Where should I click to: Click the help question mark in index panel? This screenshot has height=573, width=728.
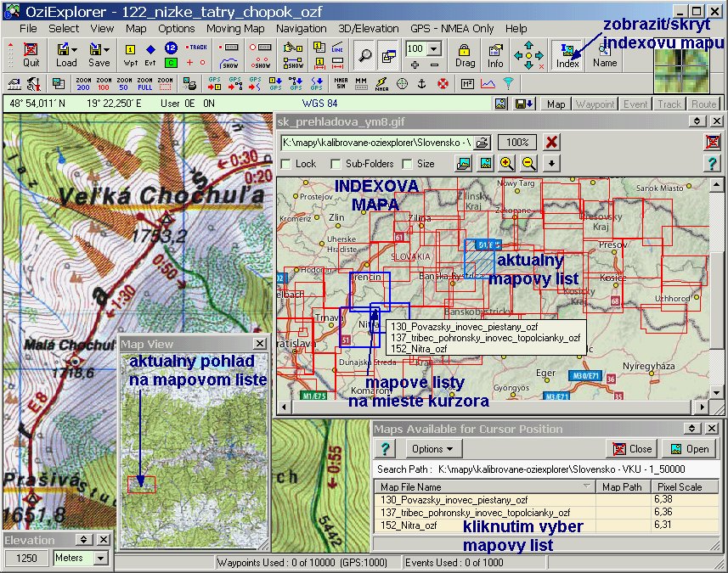[712, 163]
